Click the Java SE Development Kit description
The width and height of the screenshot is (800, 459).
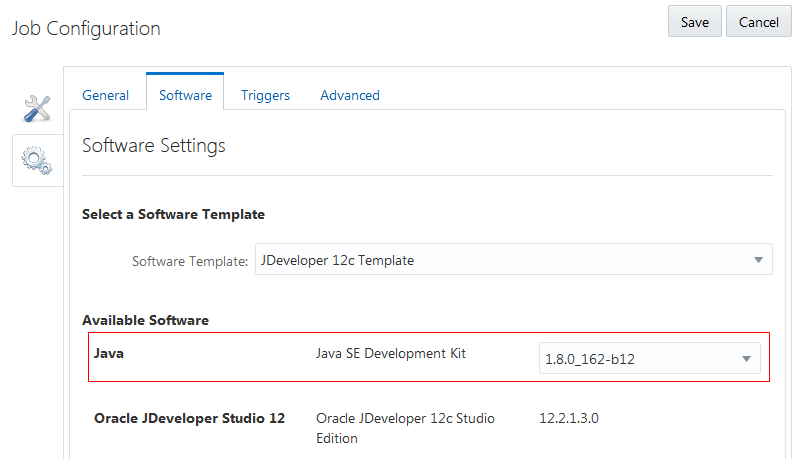391,353
